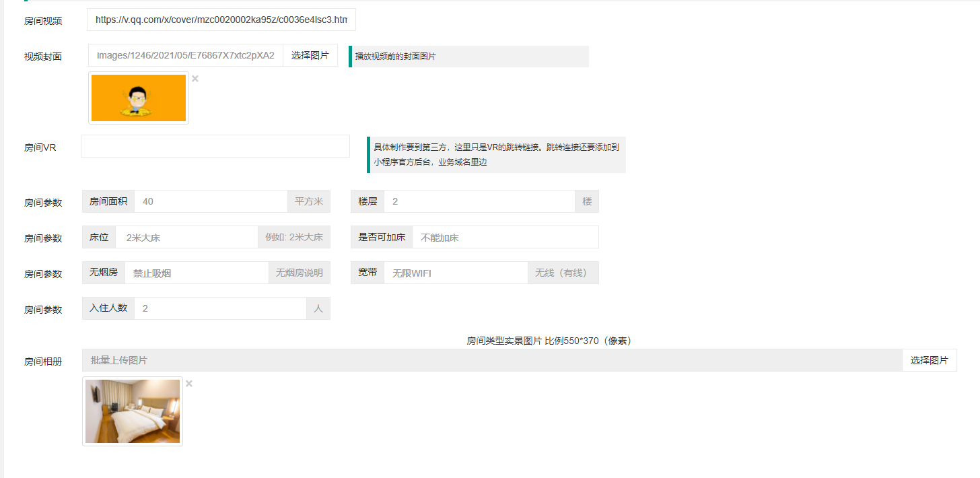This screenshot has height=478, width=980.
Task: Edit the 床位 bed type field
Action: click(186, 237)
